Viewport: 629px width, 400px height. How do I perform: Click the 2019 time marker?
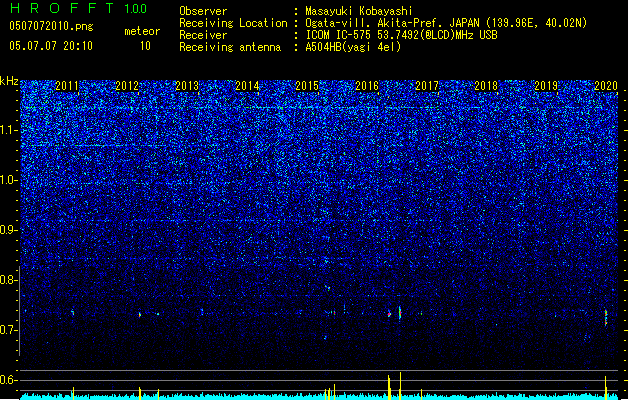click(x=546, y=85)
